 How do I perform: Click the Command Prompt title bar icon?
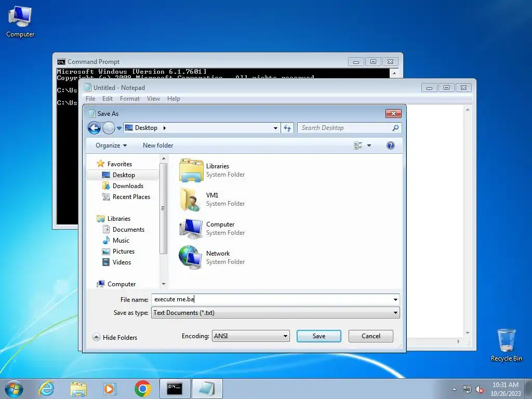click(x=61, y=62)
